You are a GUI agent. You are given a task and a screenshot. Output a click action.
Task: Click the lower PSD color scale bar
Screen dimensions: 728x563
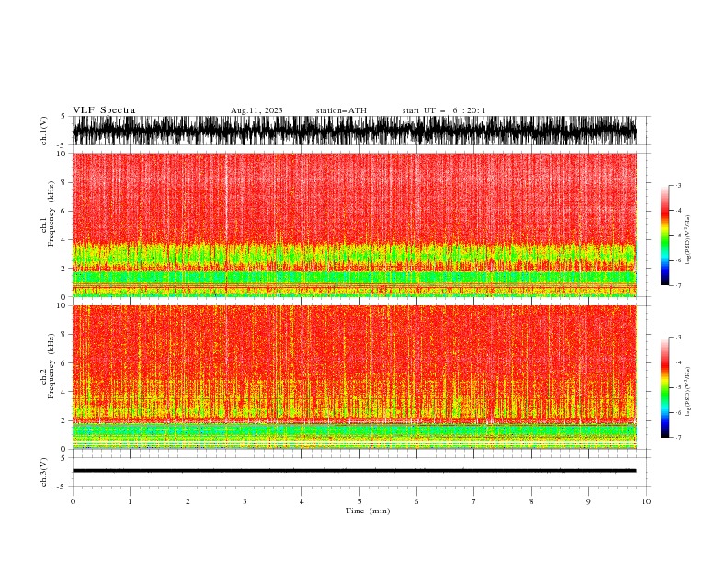pos(665,387)
